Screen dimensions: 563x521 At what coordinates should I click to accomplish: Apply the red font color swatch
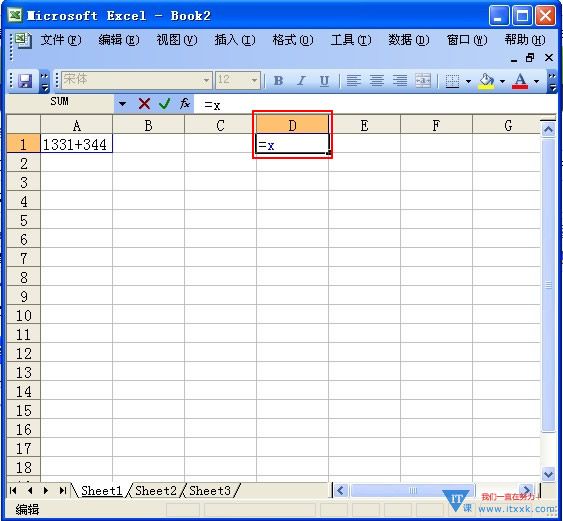(521, 81)
